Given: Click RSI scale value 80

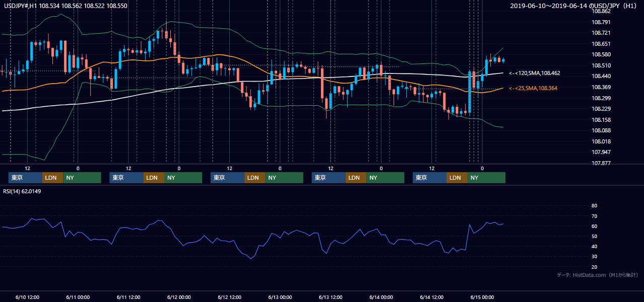Looking at the screenshot, I should (x=594, y=206).
